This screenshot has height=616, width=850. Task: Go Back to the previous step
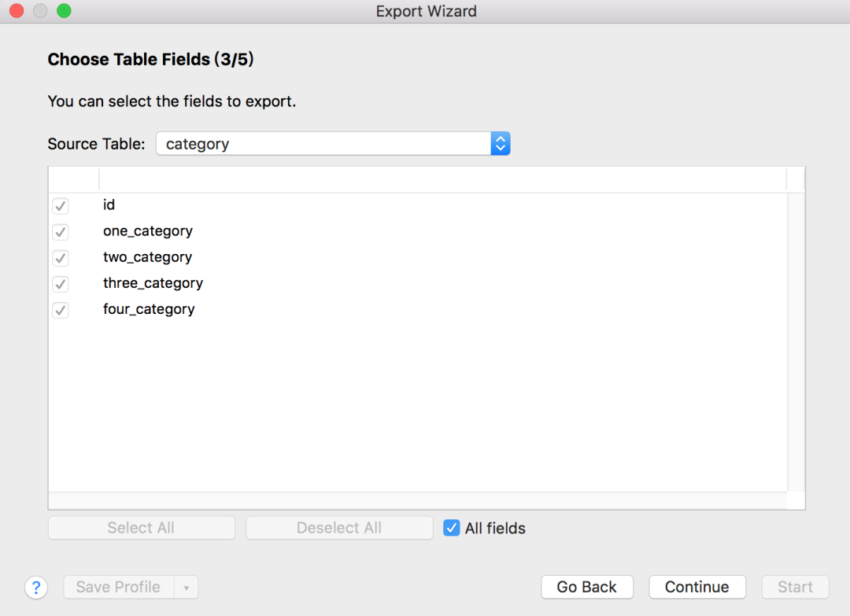pos(586,587)
